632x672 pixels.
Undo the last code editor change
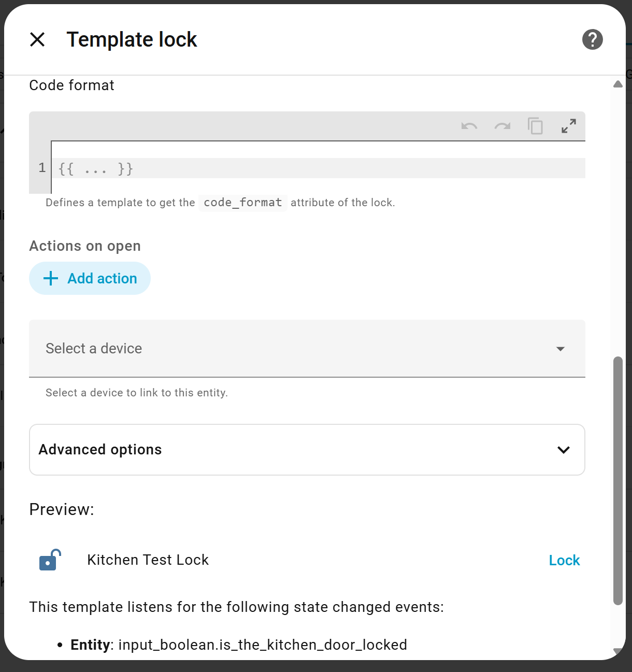click(469, 126)
